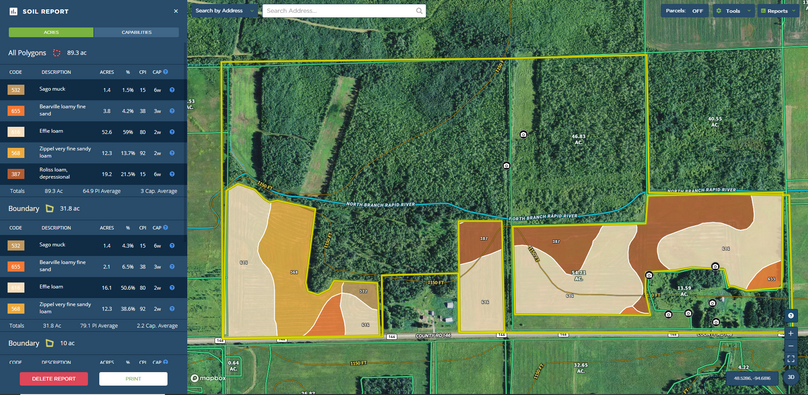The width and height of the screenshot is (808, 395).
Task: Click the All Polygons dashed circle icon
Action: click(57, 53)
